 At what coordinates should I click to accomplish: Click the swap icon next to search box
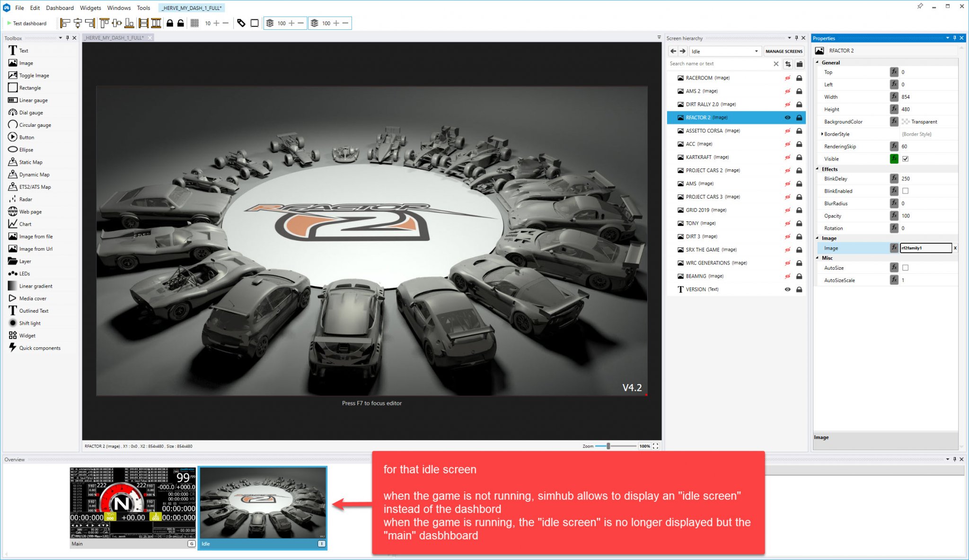pyautogui.click(x=788, y=64)
